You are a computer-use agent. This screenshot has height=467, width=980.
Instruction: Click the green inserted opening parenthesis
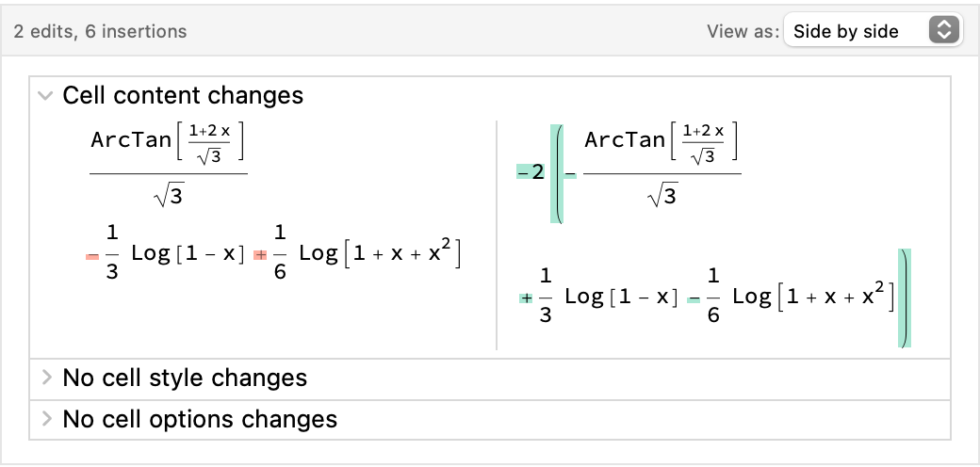click(558, 172)
